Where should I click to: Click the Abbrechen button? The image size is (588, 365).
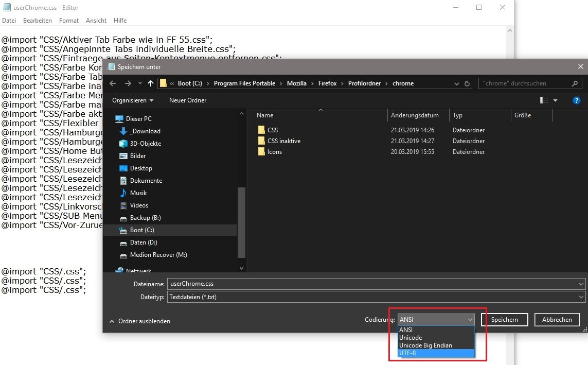557,320
